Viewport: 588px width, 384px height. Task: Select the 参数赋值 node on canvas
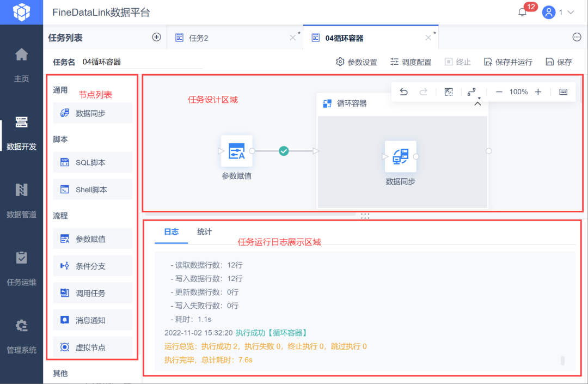(237, 151)
